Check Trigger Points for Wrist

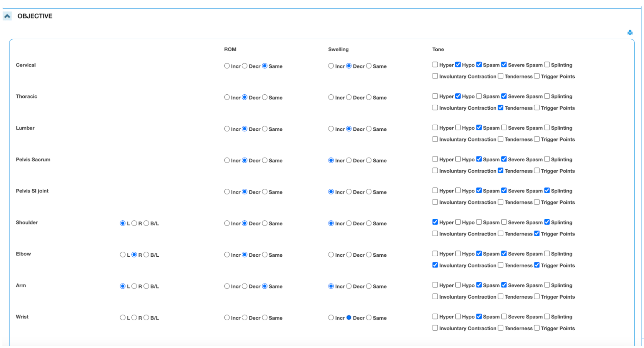[537, 328]
